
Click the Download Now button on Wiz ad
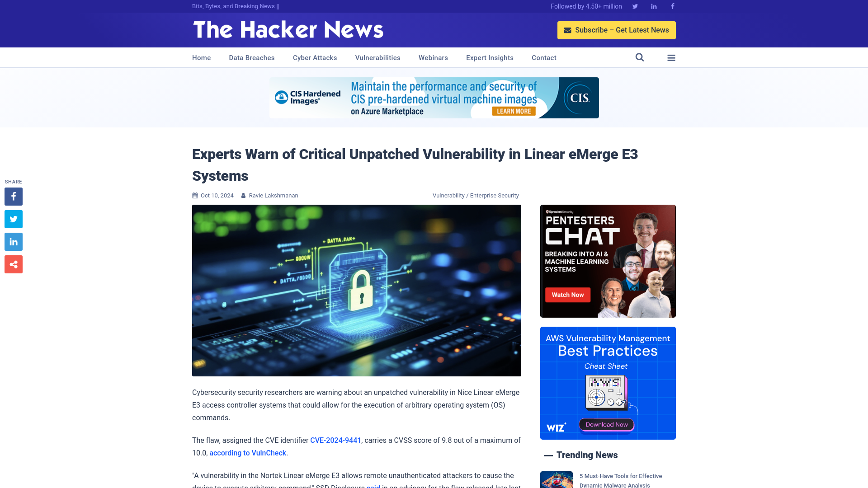[x=607, y=424]
